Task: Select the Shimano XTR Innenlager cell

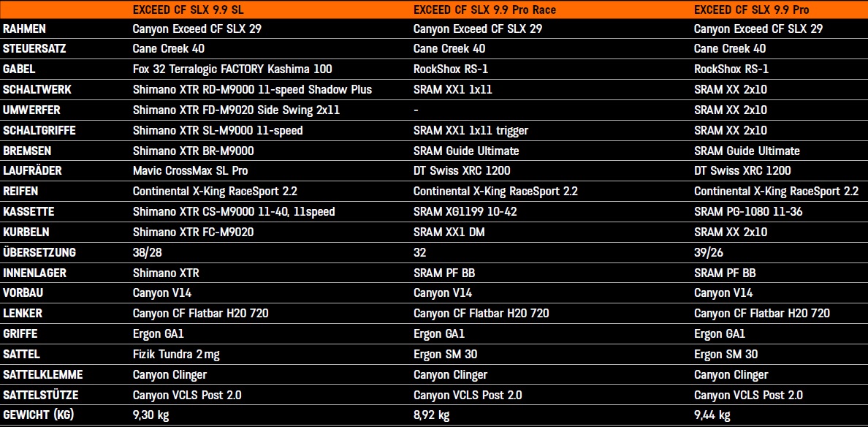Action: [166, 273]
